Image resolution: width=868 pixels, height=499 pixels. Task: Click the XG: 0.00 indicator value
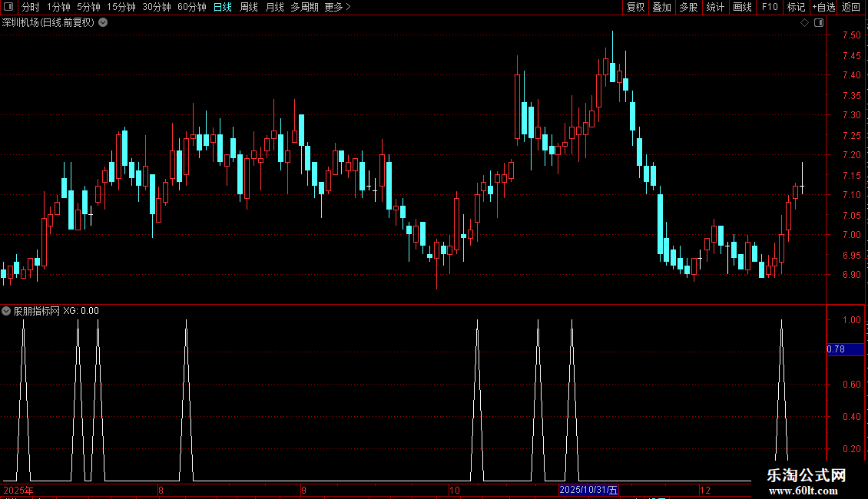[81, 311]
